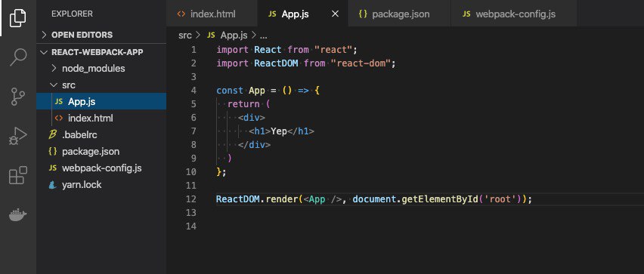
Task: Click the HTML icon beside index.html in explorer
Action: [59, 119]
